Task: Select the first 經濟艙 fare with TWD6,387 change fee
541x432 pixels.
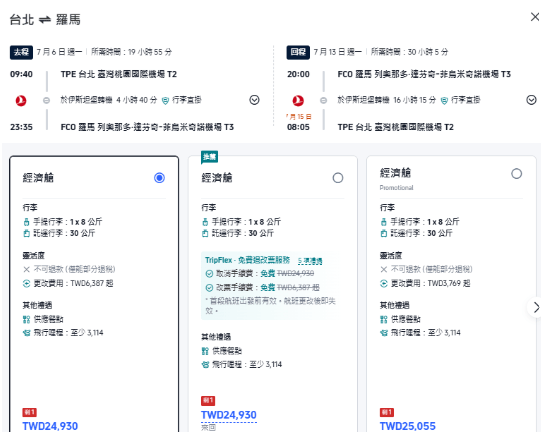Action: point(159,178)
